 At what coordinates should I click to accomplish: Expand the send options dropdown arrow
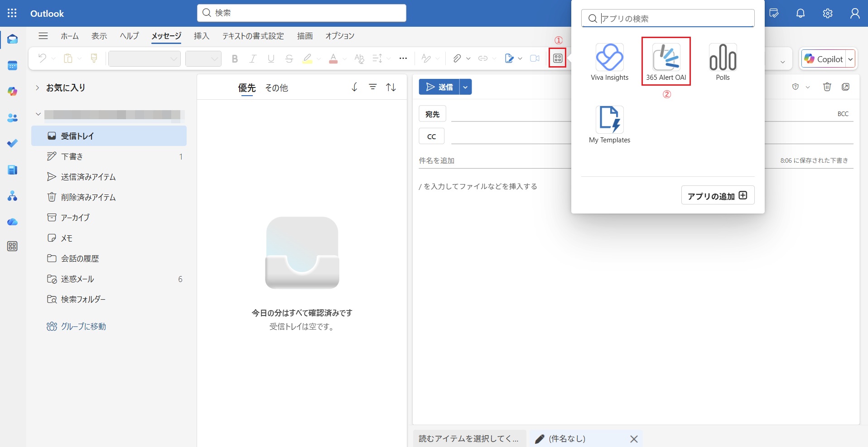click(x=465, y=87)
